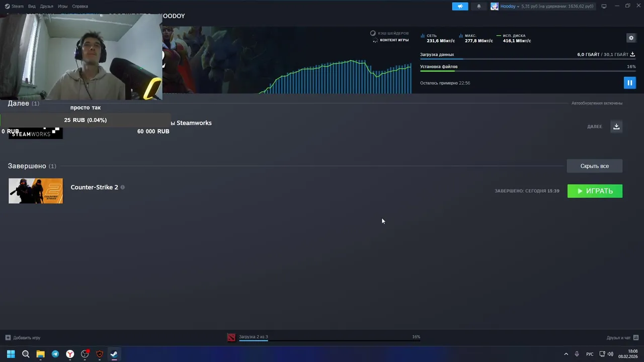Click the Counter-Strike 2 title
Screen dimensions: 644x362
(95, 187)
